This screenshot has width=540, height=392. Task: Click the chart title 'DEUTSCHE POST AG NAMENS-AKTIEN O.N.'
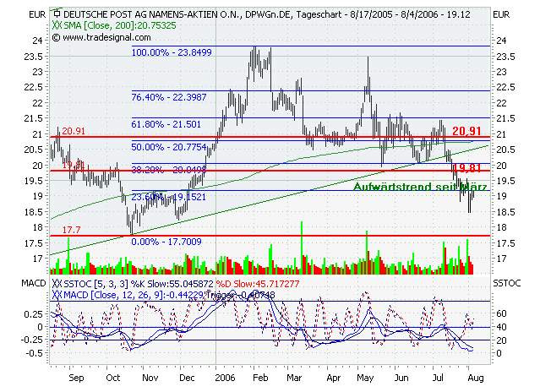pyautogui.click(x=153, y=14)
